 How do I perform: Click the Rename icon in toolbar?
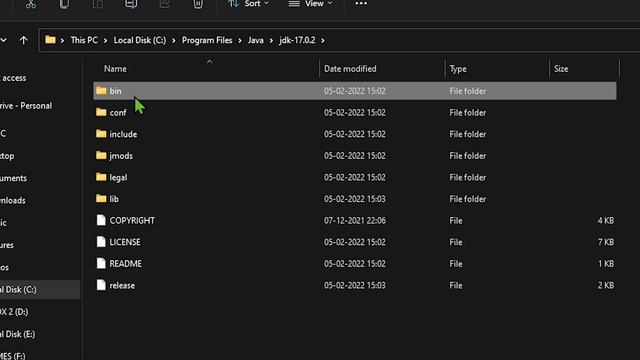pyautogui.click(x=131, y=4)
